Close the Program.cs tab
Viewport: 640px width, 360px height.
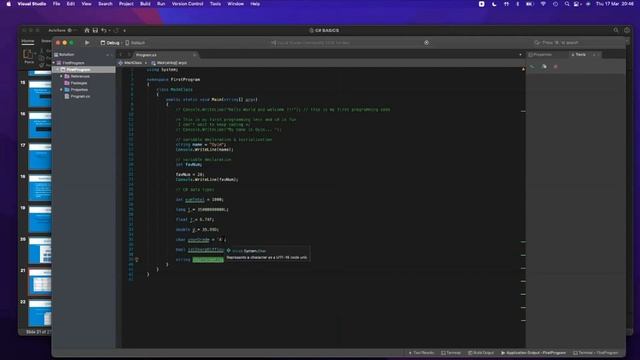coord(195,55)
